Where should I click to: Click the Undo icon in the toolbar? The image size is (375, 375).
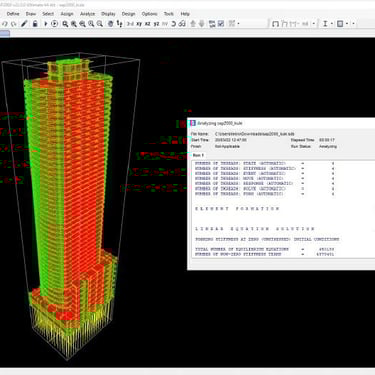[5, 24]
